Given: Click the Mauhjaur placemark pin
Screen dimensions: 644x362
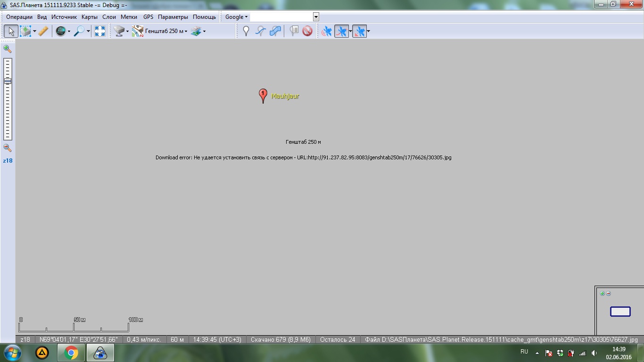Looking at the screenshot, I should pos(263,96).
